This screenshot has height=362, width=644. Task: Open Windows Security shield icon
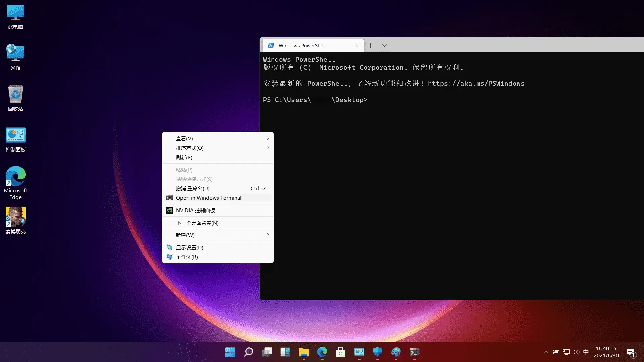(378, 352)
